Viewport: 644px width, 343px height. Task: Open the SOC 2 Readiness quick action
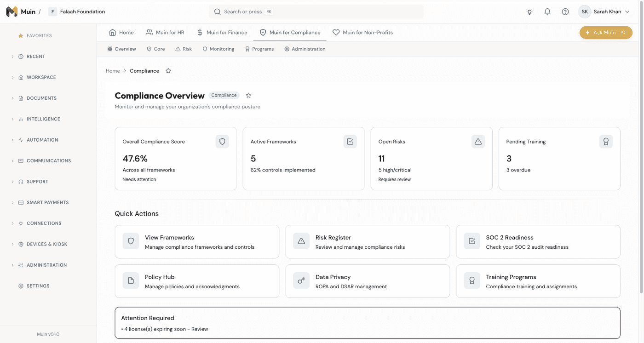[538, 242]
